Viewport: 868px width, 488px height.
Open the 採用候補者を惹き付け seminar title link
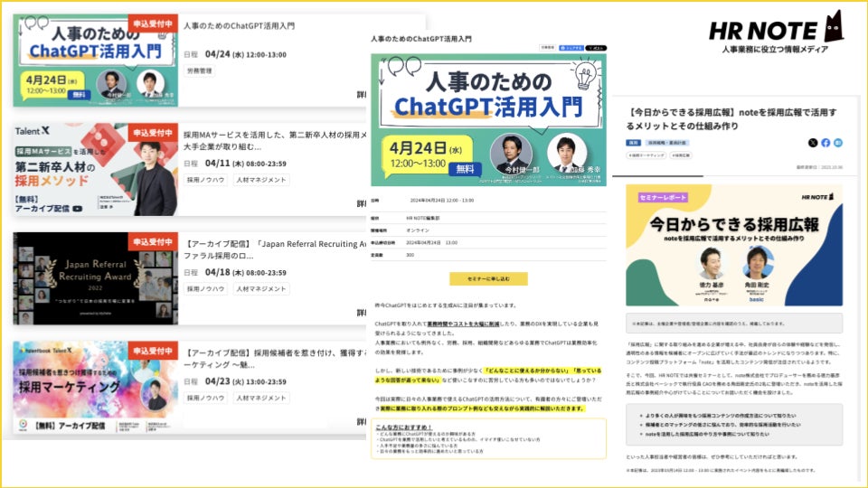point(275,359)
